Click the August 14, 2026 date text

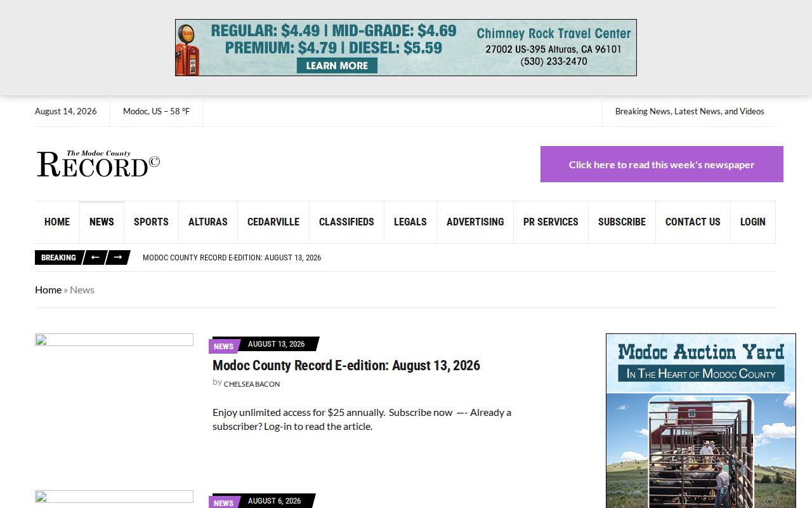pos(66,111)
